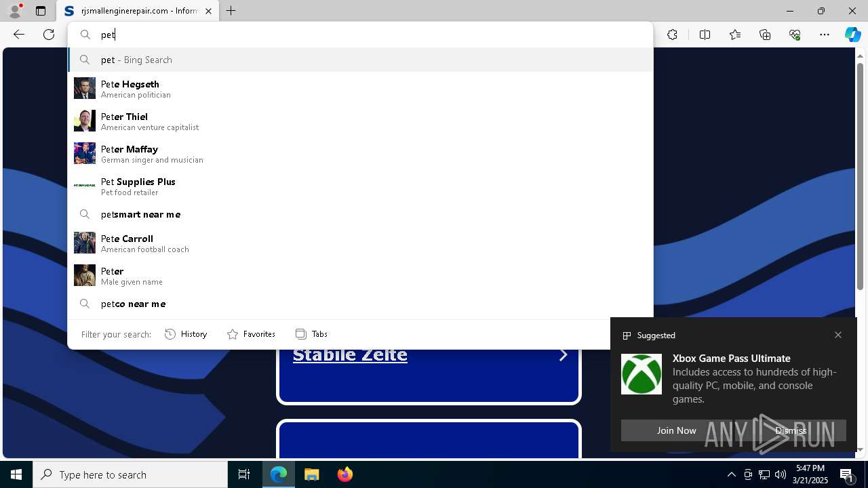Click the browser Back arrow
This screenshot has height=488, width=868.
tap(19, 35)
